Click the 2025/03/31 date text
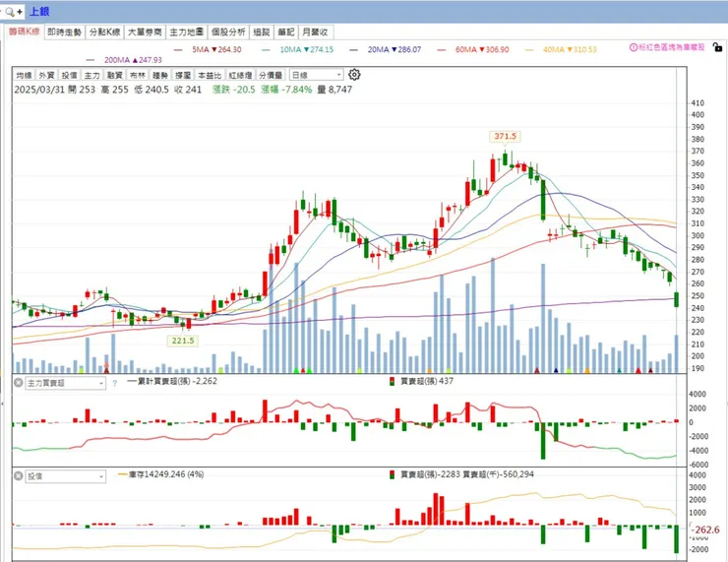 click(x=39, y=90)
